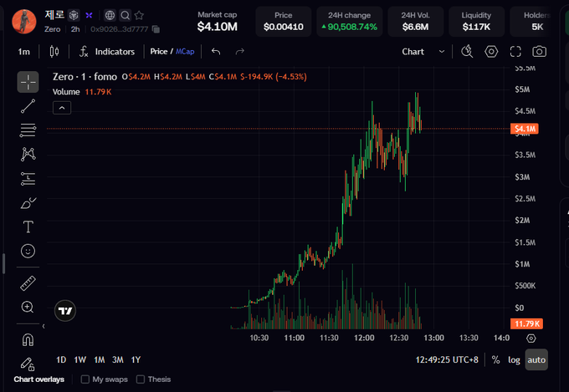Add Zero token to favorites star
569x392 pixels.
click(x=139, y=15)
